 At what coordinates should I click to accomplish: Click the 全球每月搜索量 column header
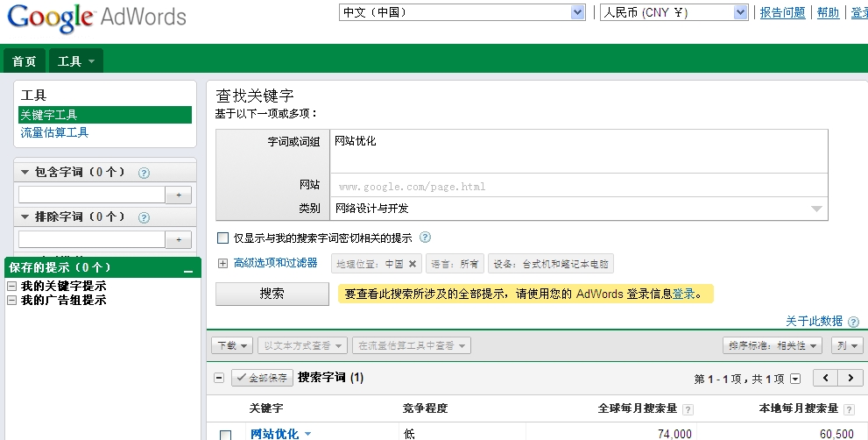[637, 408]
